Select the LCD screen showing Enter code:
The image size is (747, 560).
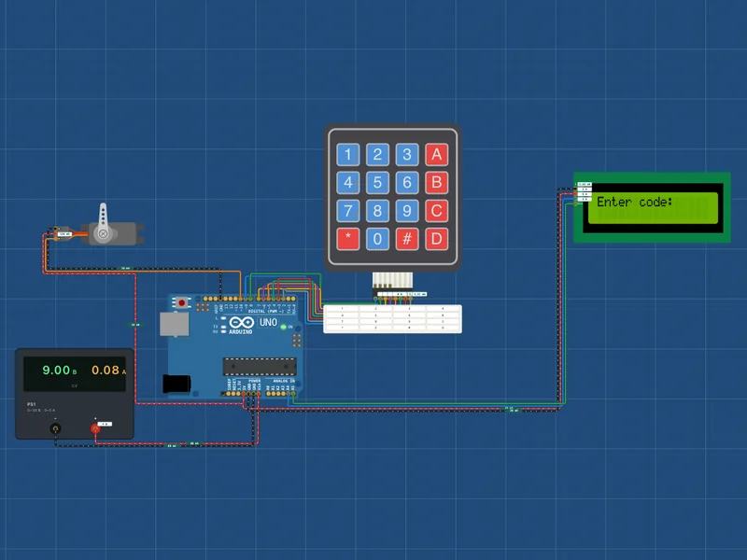click(x=653, y=208)
